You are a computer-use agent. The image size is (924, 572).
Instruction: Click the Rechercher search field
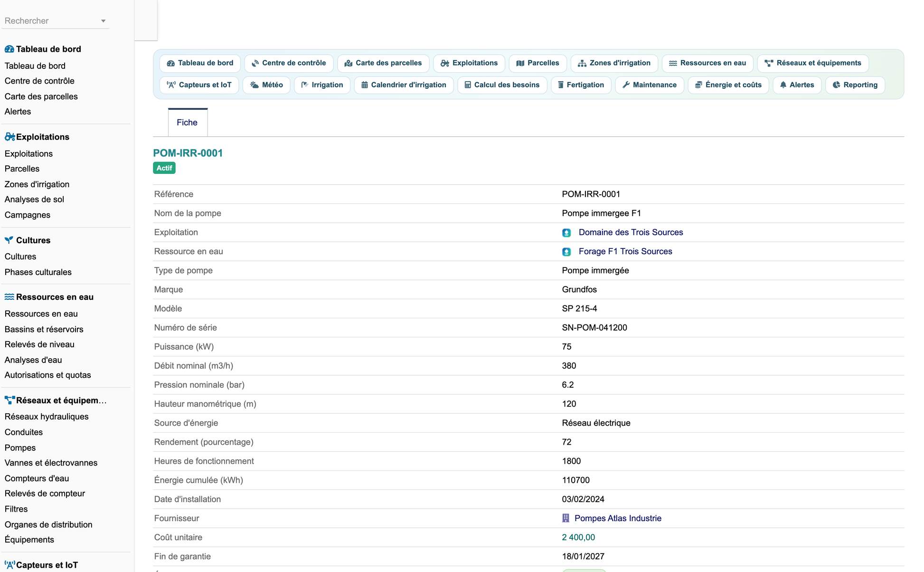pyautogui.click(x=55, y=21)
